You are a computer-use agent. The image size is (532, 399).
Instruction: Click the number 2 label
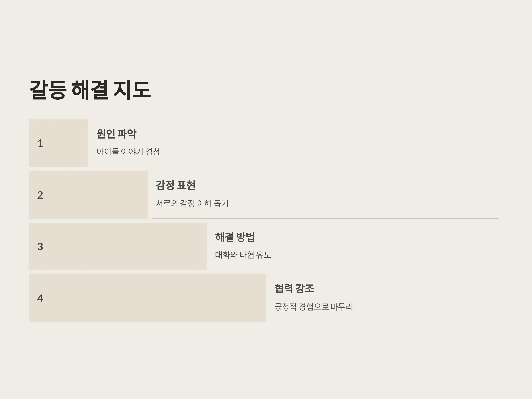[40, 195]
